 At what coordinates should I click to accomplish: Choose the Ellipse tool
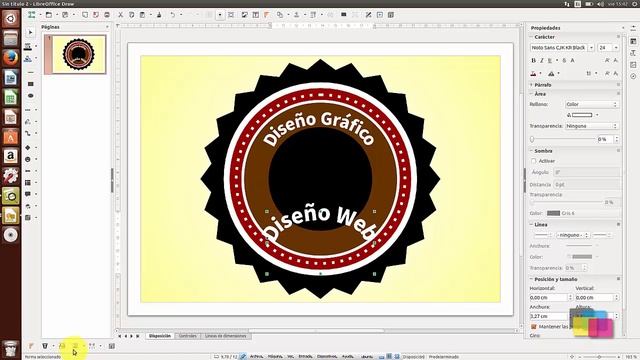[x=31, y=96]
